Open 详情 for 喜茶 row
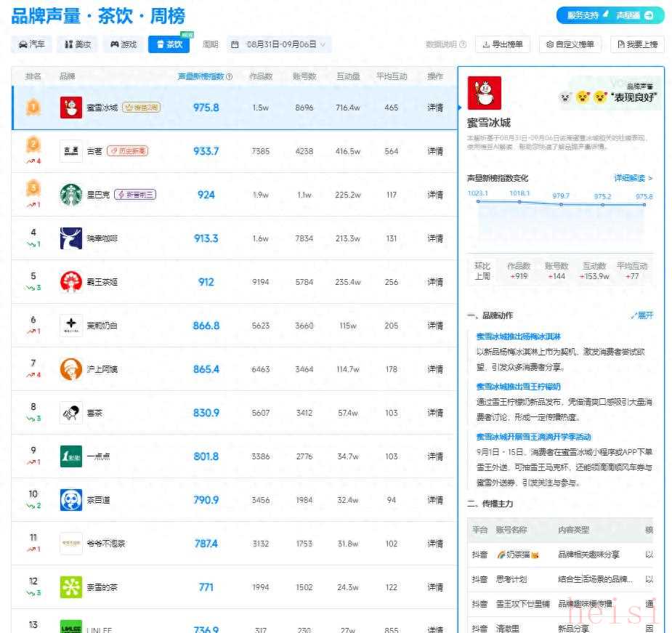 point(434,413)
